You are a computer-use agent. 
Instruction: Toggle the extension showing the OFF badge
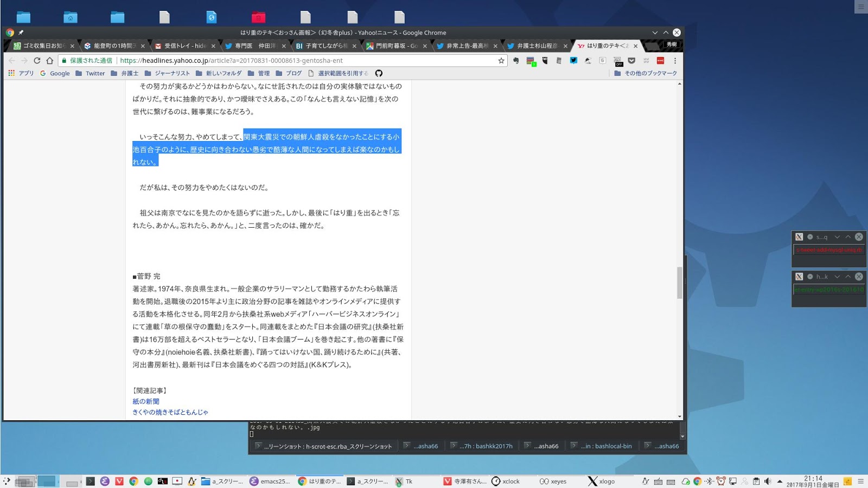click(x=617, y=61)
